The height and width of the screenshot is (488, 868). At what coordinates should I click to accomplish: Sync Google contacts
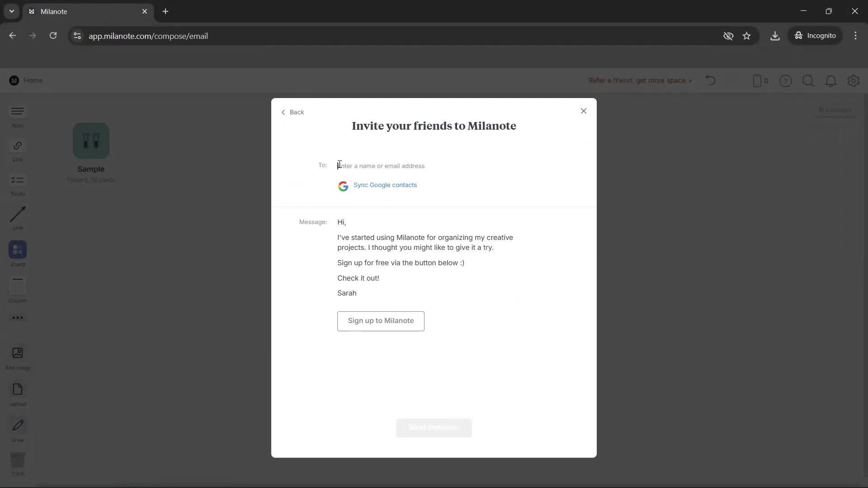pos(385,185)
